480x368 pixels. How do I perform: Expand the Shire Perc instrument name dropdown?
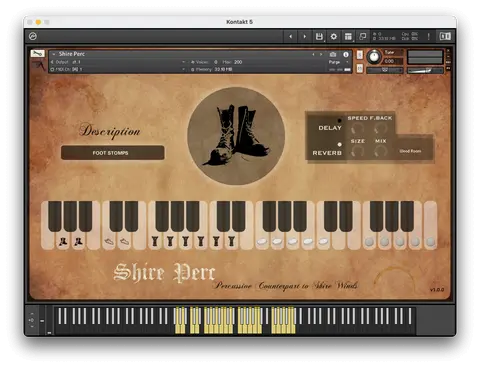click(x=54, y=54)
